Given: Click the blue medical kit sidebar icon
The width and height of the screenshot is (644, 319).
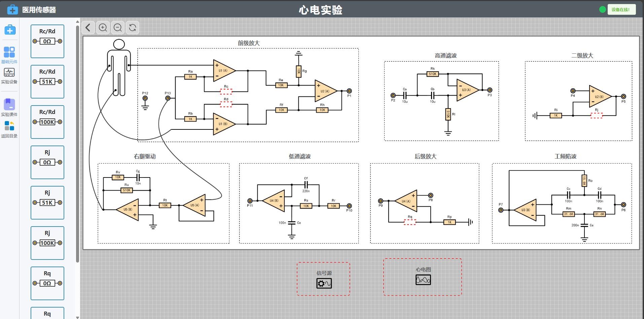Looking at the screenshot, I should (x=10, y=30).
